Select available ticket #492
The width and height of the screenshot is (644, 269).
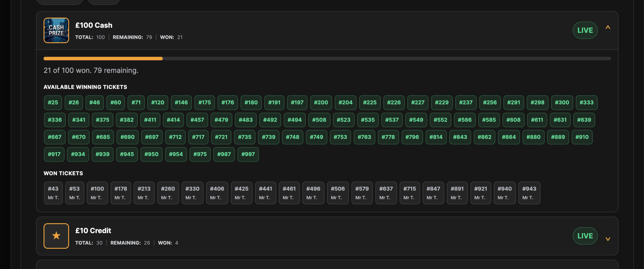tap(270, 120)
